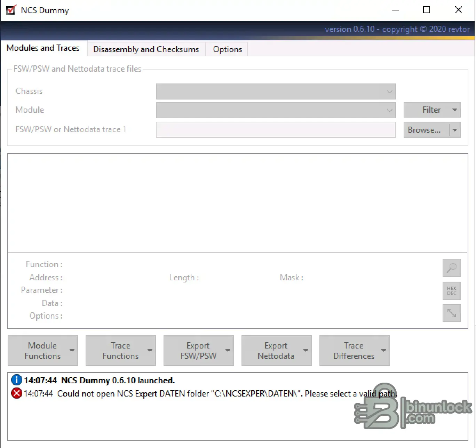Image resolution: width=476 pixels, height=448 pixels.
Task: Click the Browse... button
Action: click(x=426, y=130)
